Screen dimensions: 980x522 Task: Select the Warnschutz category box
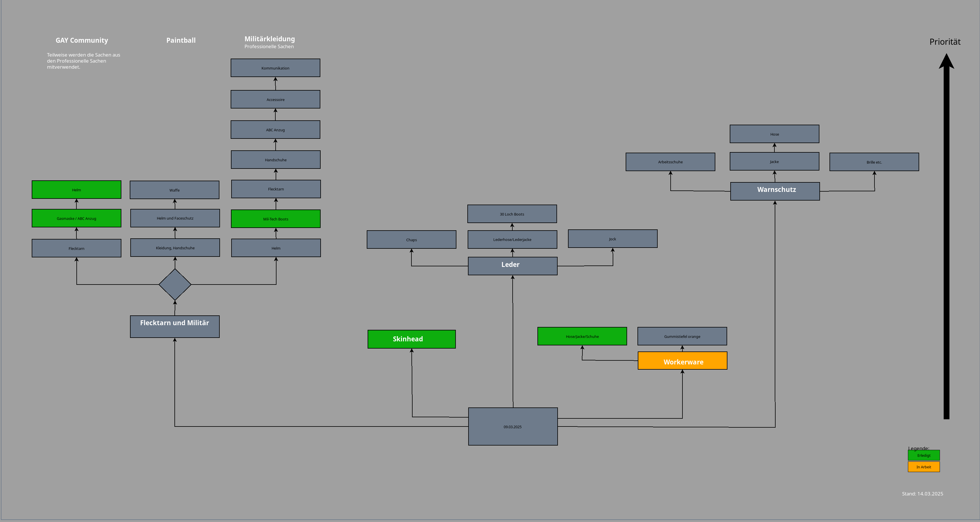coord(774,191)
